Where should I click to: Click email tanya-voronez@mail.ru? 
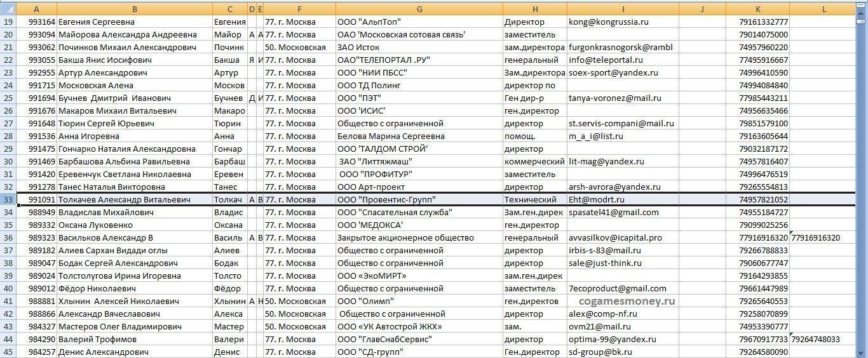point(615,98)
